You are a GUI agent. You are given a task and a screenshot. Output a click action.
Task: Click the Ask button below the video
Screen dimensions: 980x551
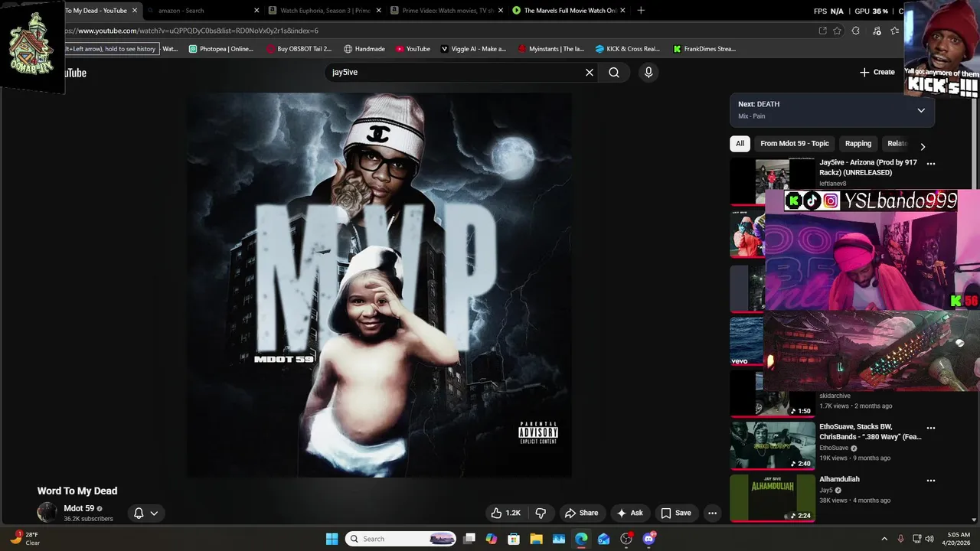click(x=630, y=513)
